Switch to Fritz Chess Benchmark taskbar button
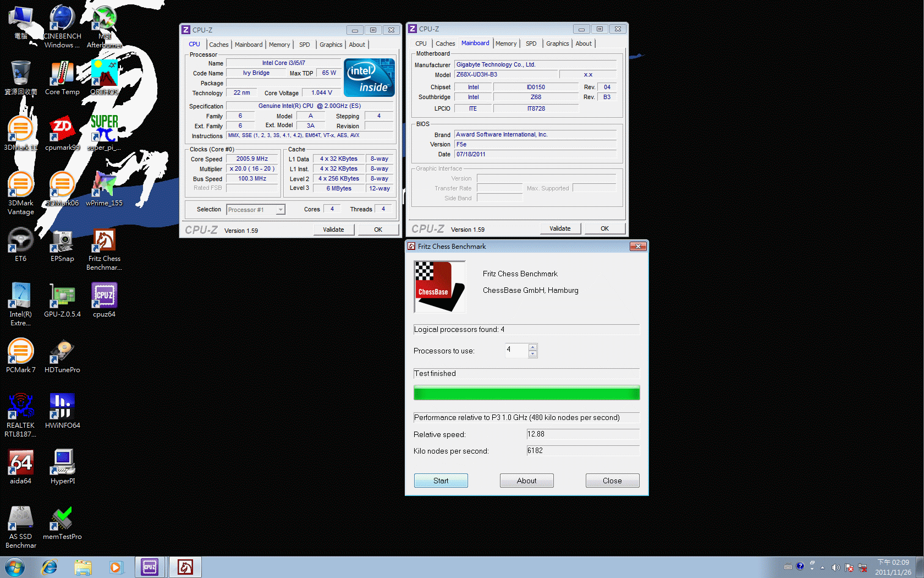 point(185,567)
